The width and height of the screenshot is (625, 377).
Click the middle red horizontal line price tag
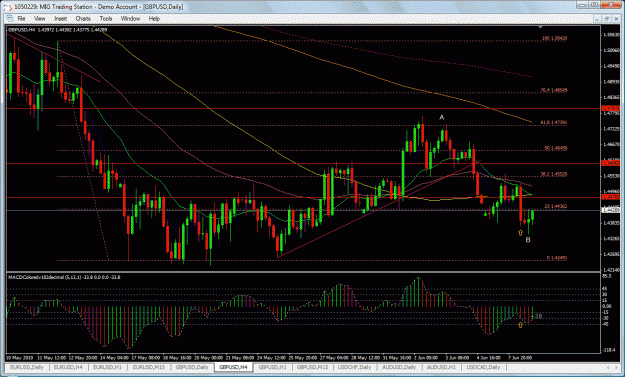(611, 163)
